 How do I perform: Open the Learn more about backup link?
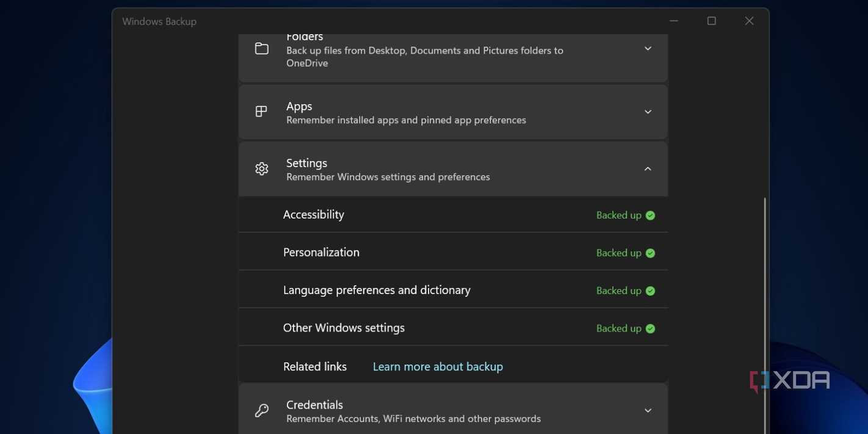438,366
